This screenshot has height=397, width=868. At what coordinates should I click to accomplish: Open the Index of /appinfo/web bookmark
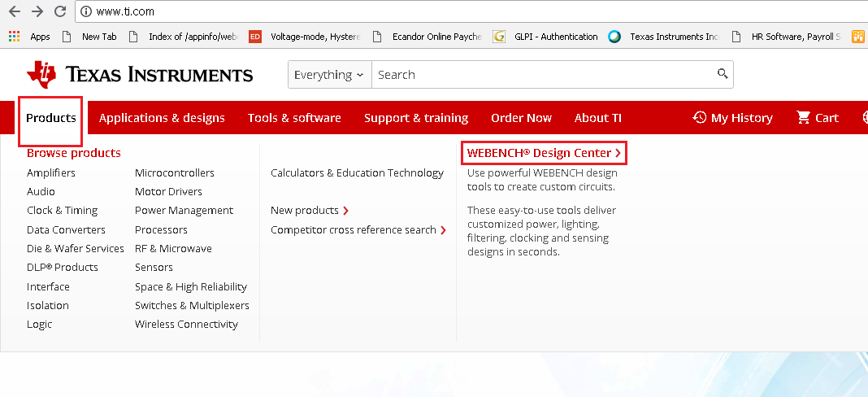[183, 37]
